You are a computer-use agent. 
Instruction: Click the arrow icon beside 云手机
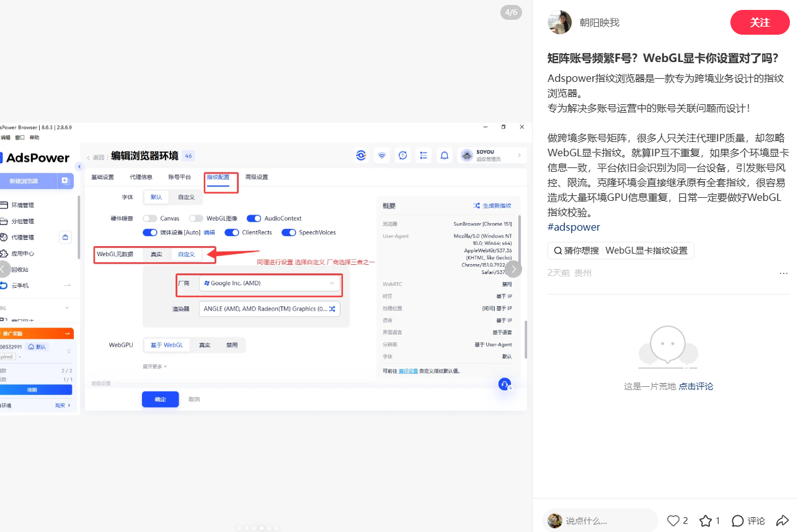click(68, 285)
